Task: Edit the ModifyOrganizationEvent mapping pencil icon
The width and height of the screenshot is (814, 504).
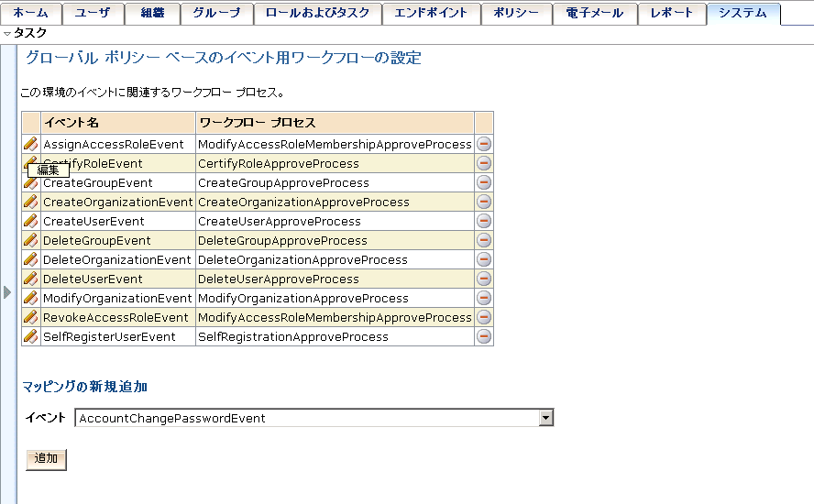Action: click(x=30, y=298)
